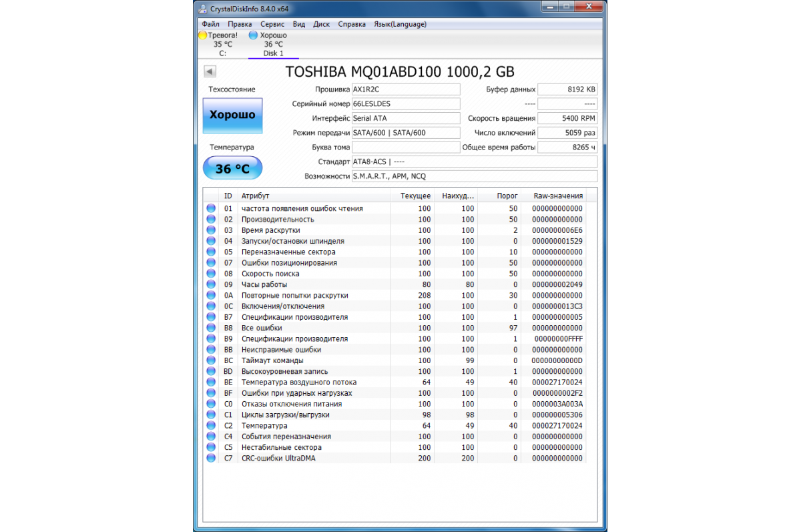This screenshot has height=532, width=801.
Task: Click raw value 00000000FFFF
Action: point(559,338)
